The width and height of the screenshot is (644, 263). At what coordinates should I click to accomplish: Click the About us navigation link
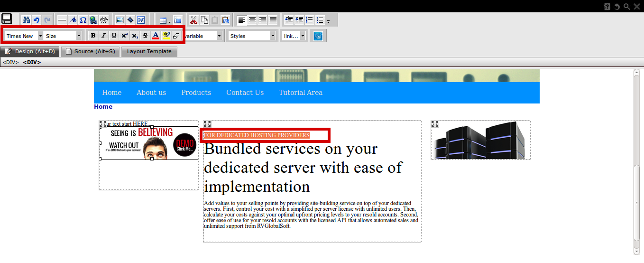[151, 93]
